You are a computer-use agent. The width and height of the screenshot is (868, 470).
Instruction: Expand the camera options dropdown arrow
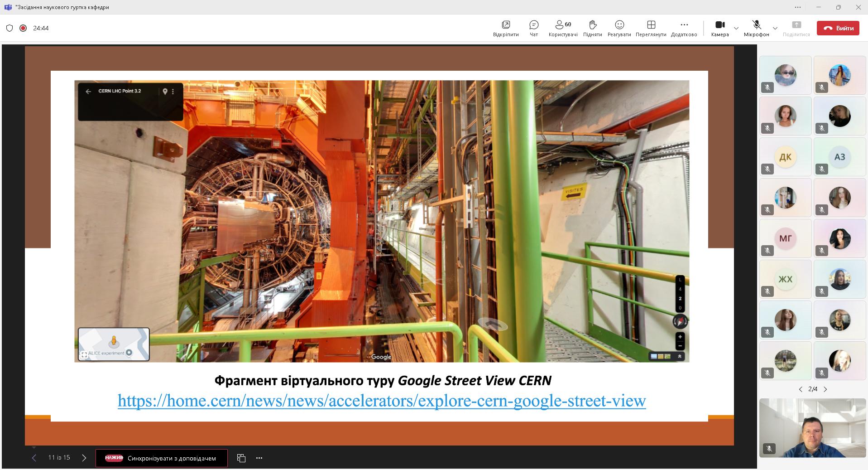(736, 28)
